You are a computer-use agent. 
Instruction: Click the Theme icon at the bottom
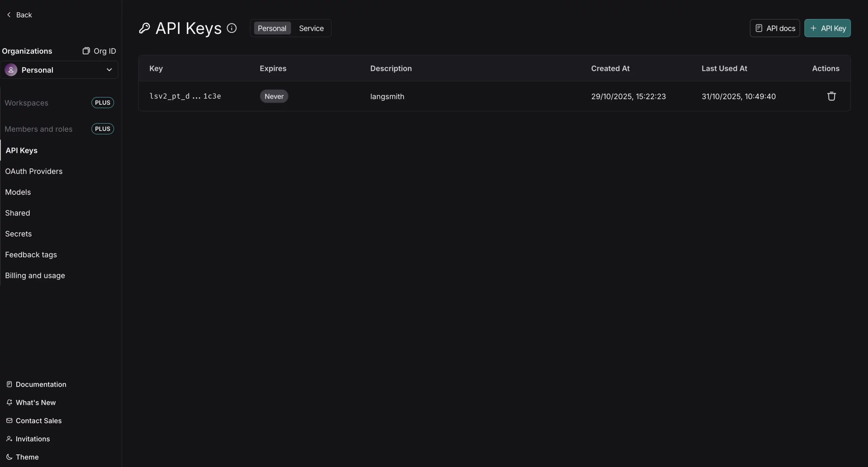click(x=9, y=457)
